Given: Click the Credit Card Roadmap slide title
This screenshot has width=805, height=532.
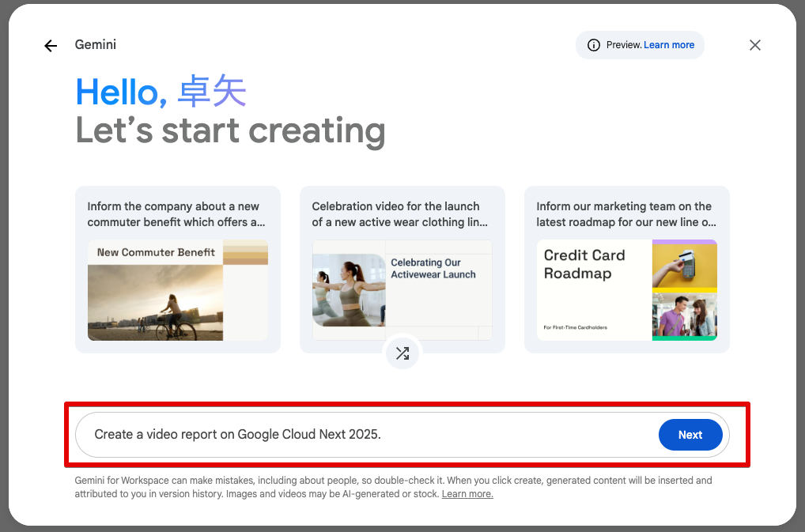Looking at the screenshot, I should (x=584, y=265).
